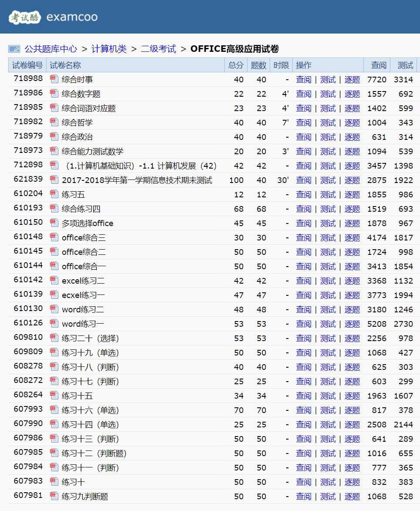Click paper number 607983
The width and height of the screenshot is (420, 511).
28,481
